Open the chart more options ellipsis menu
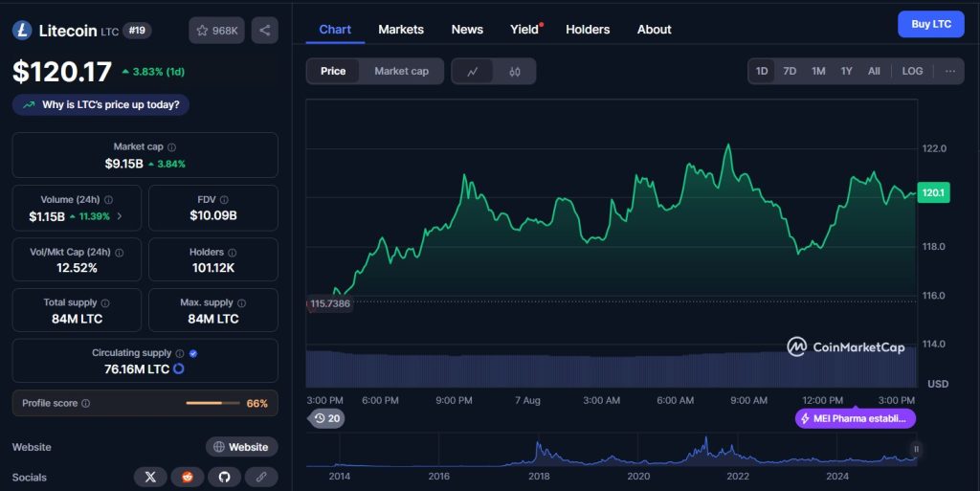Screen dimensions: 980x491 949,71
